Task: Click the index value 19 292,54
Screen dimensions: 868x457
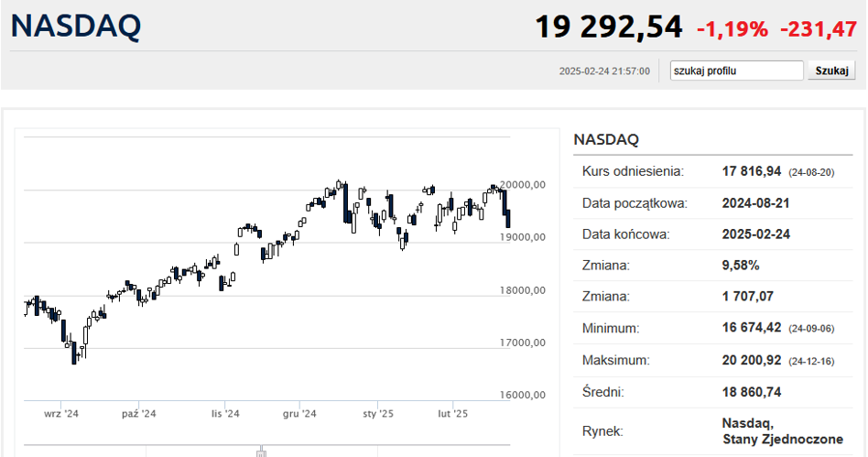Action: point(608,27)
